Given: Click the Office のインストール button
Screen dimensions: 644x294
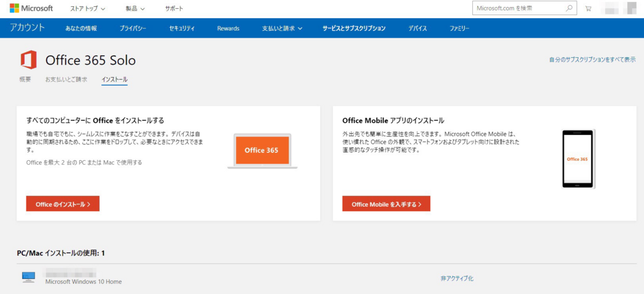Looking at the screenshot, I should coord(63,204).
